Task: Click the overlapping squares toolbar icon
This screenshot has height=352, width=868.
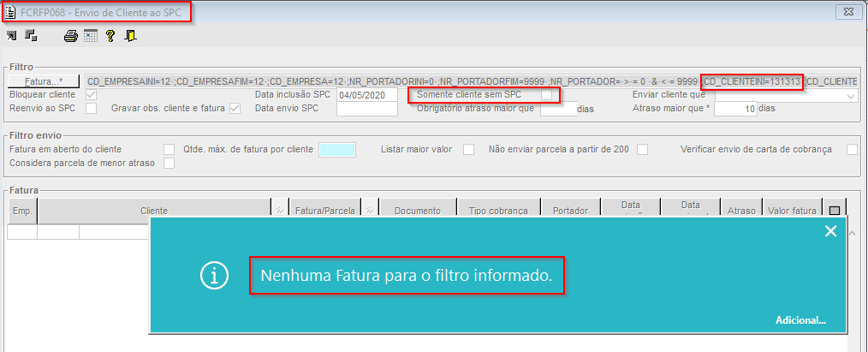Action: point(32,36)
